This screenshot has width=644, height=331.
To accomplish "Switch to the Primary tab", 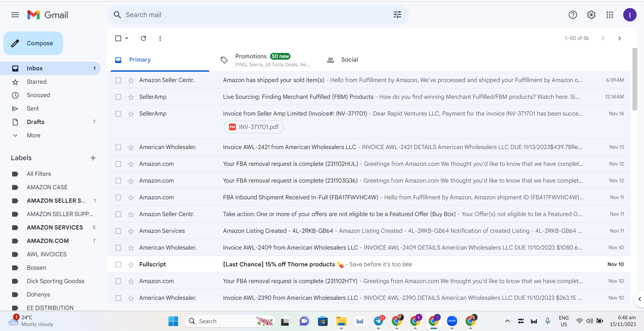I will (x=160, y=60).
